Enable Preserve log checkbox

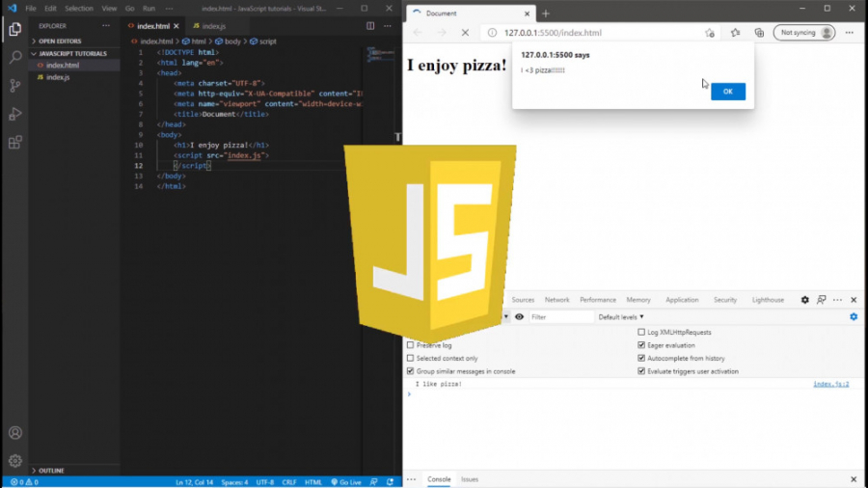410,345
